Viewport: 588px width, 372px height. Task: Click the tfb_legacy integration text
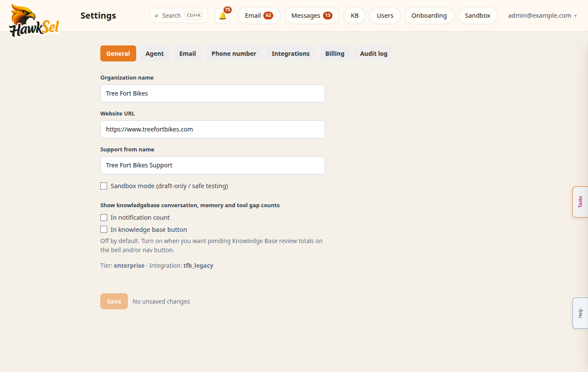tap(198, 266)
